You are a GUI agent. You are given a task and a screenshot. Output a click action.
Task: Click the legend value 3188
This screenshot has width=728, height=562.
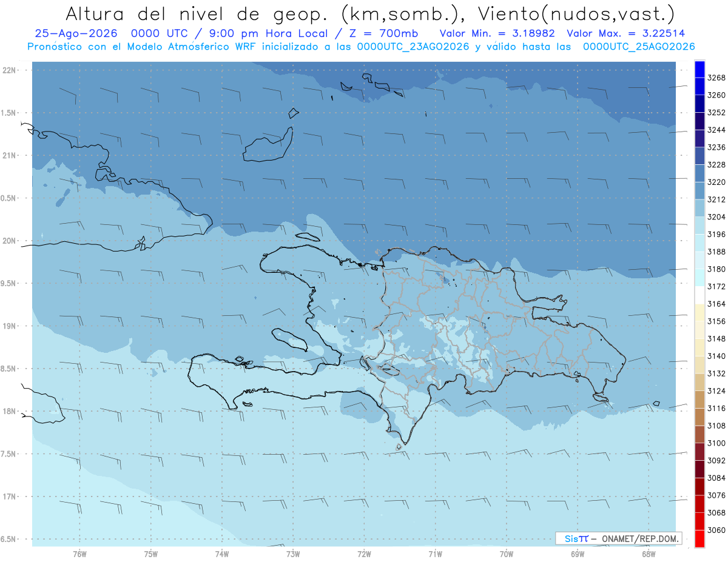[x=716, y=252]
